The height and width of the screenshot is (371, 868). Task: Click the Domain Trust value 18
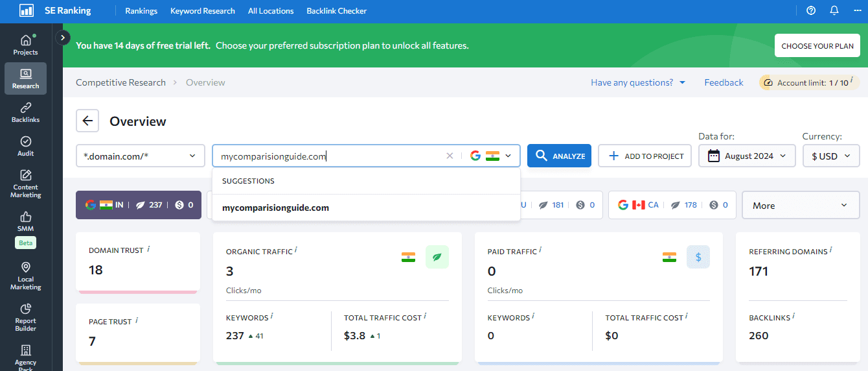[x=96, y=270]
